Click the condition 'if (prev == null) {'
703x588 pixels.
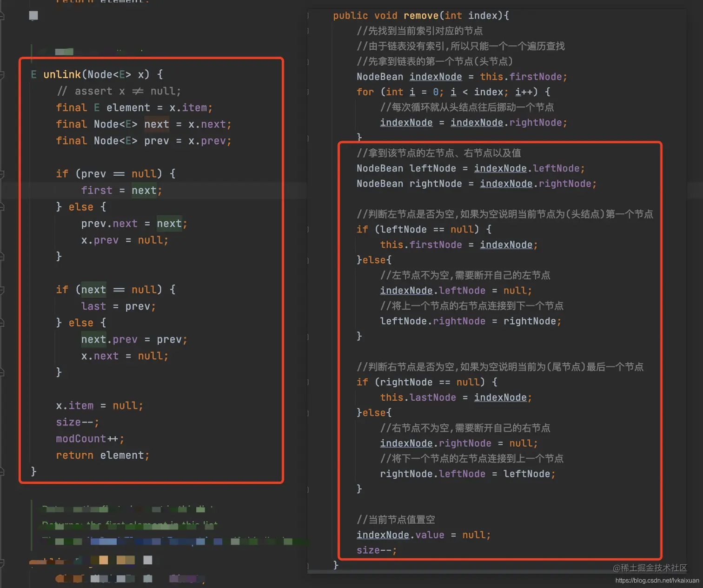(116, 174)
